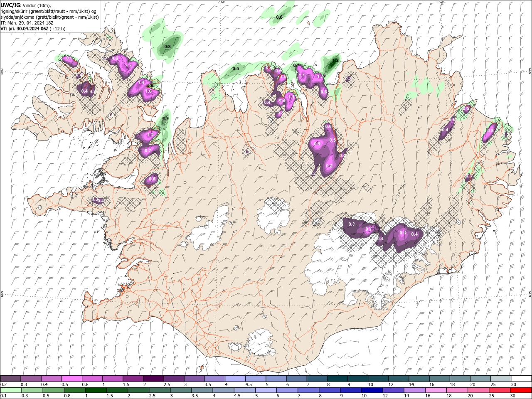
Task: Click the 1.4 value in Westfjords snow area
Action: point(141,83)
